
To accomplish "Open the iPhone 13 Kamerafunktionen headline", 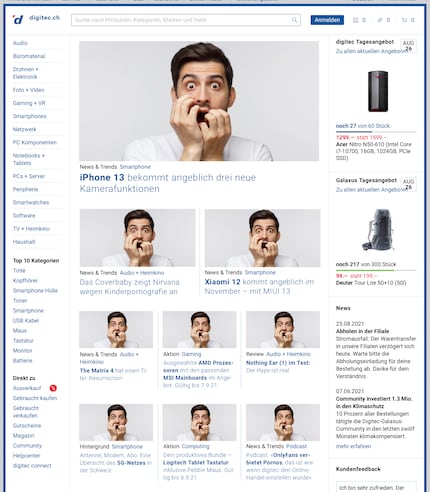I will (168, 183).
